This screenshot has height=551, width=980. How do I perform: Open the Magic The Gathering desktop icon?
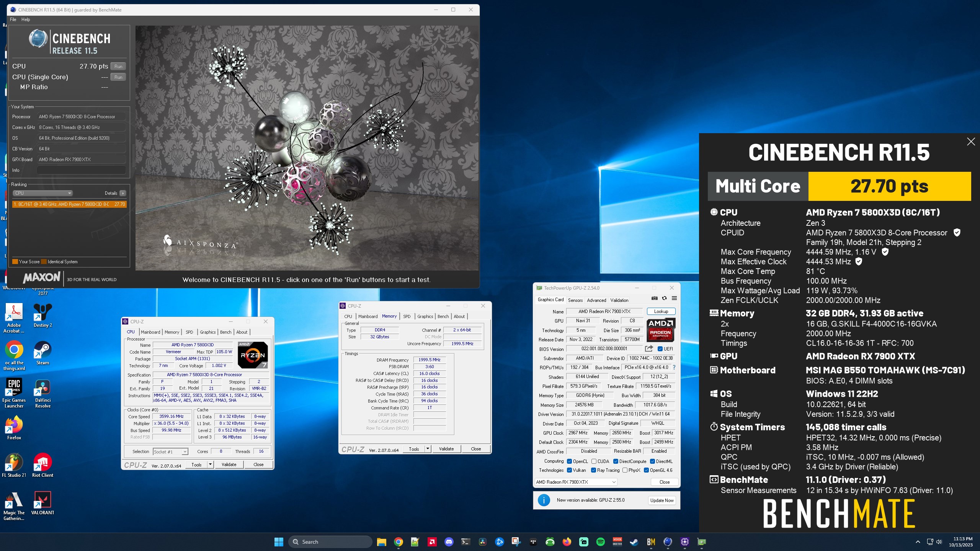(14, 506)
